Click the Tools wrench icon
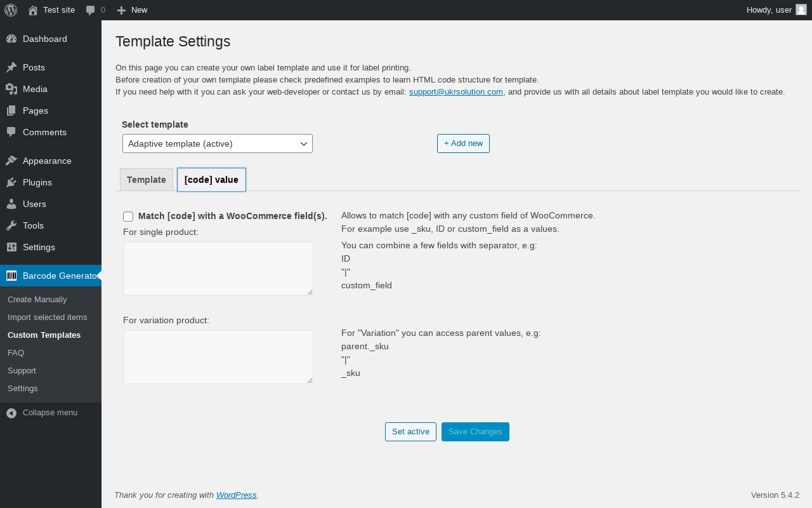Image resolution: width=812 pixels, height=508 pixels. (11, 225)
